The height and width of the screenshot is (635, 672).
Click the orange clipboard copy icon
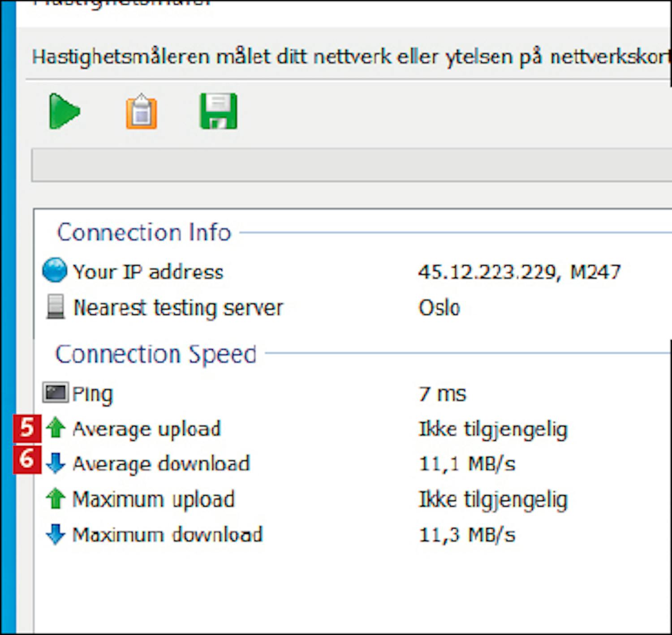click(x=142, y=112)
